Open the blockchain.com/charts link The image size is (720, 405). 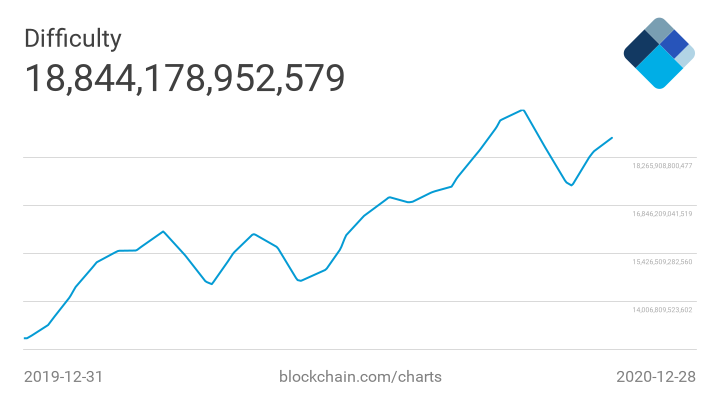coord(359,377)
